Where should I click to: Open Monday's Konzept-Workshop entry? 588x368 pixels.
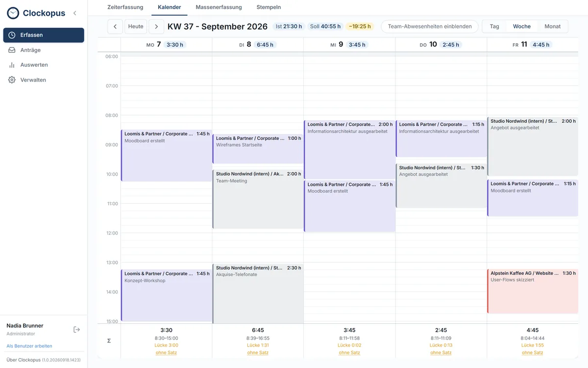[166, 295]
